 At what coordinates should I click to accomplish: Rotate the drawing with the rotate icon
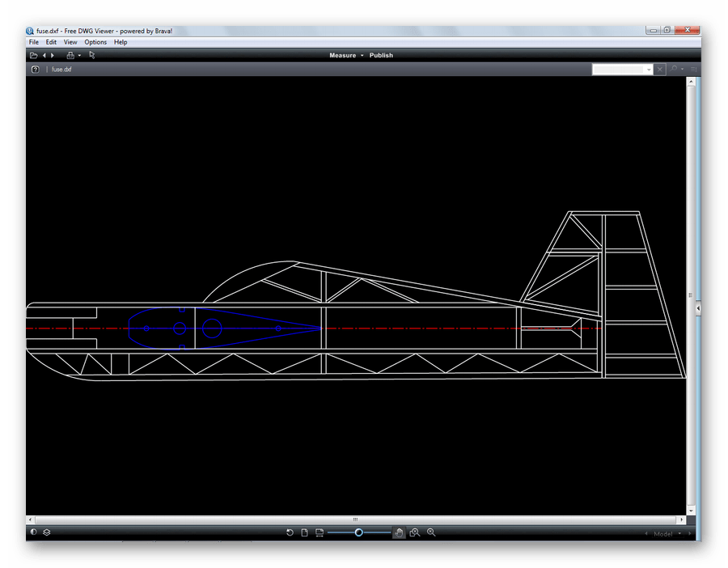tap(290, 532)
